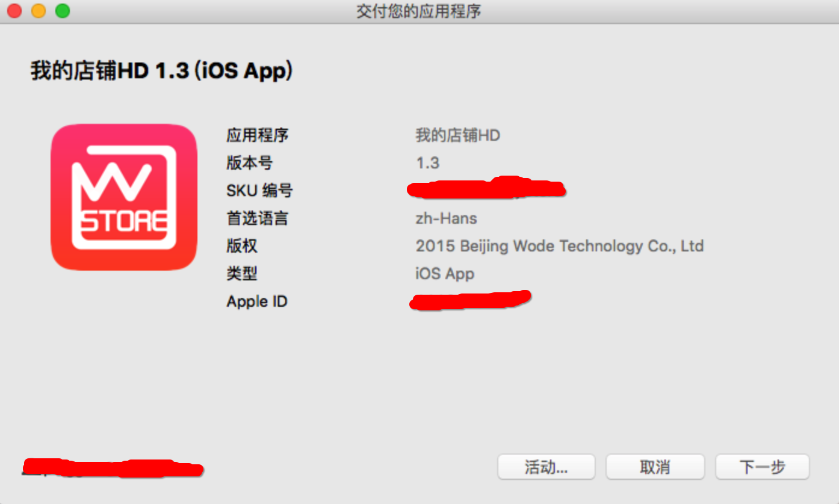Click the 首选语言 label
The image size is (839, 504).
[x=258, y=218]
